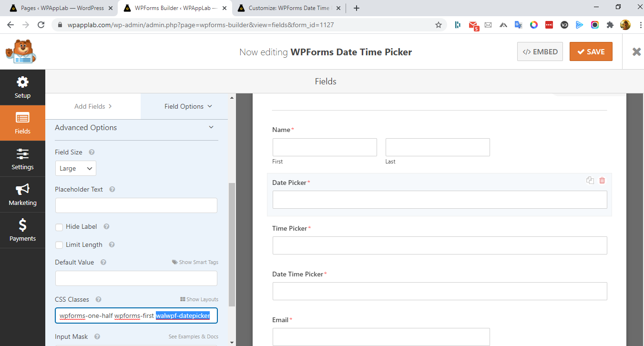Open the Field Size help tooltip icon

tap(92, 153)
